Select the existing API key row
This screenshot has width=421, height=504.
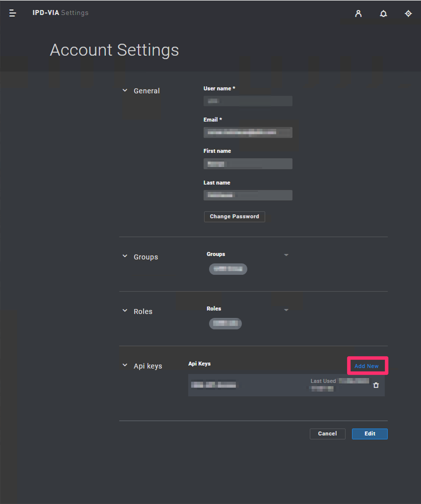pos(248,385)
